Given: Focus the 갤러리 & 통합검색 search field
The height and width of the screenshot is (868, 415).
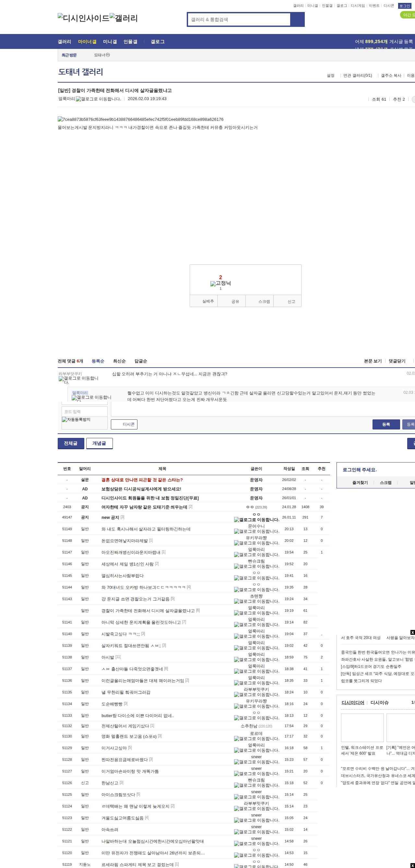Looking at the screenshot, I should pyautogui.click(x=239, y=19).
